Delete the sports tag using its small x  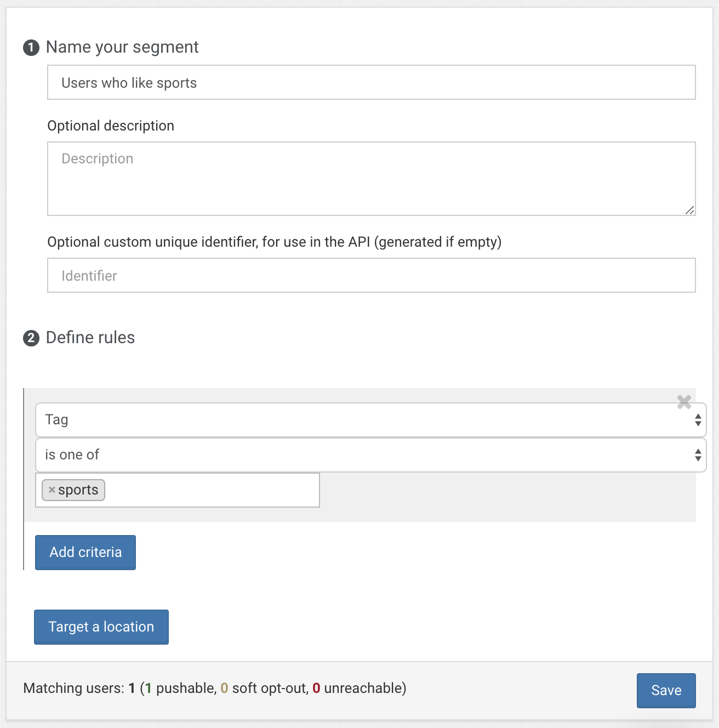(x=52, y=490)
